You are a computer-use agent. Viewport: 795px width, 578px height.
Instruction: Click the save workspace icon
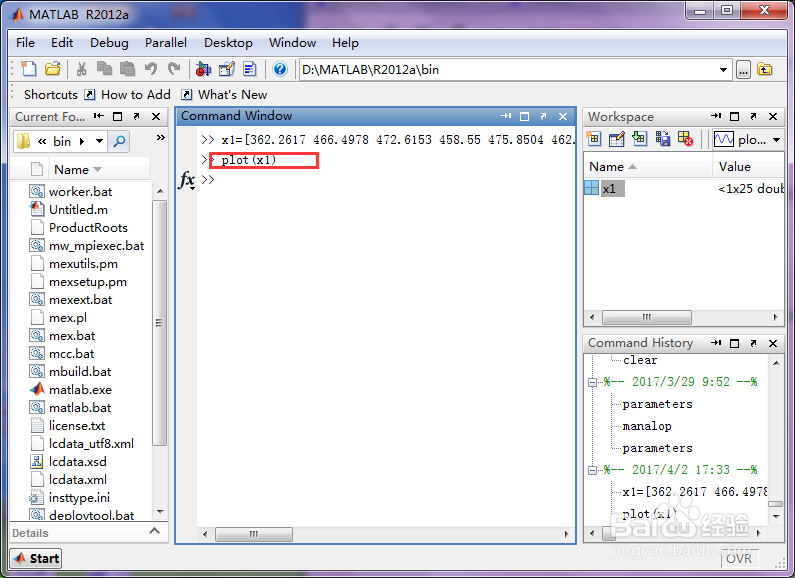pyautogui.click(x=662, y=138)
